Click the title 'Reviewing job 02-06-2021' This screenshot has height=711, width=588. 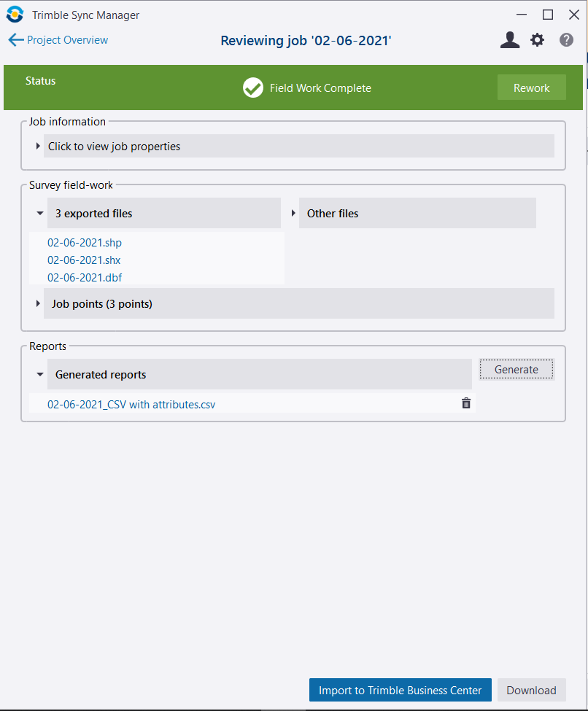tap(306, 40)
